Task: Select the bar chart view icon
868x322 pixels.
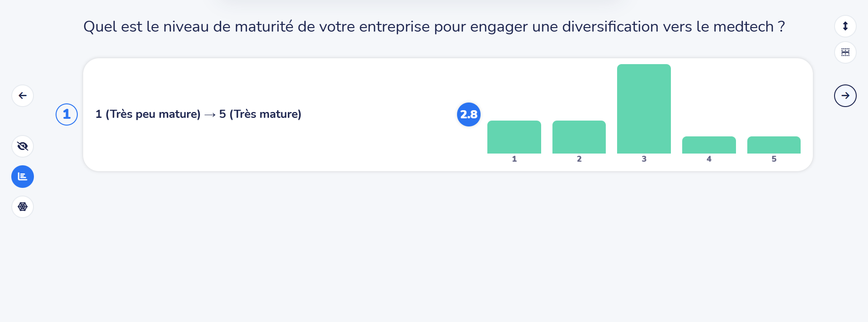Action: tap(23, 177)
